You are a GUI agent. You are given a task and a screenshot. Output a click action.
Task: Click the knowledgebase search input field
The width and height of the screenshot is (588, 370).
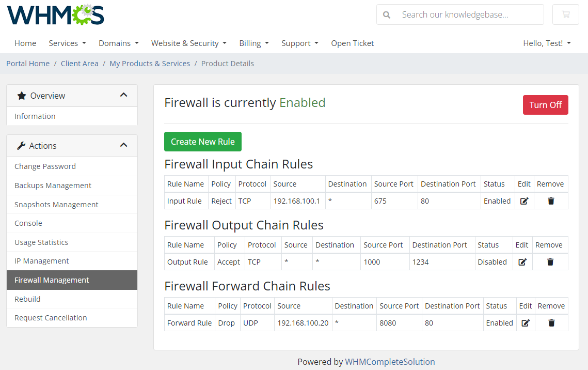coord(465,14)
